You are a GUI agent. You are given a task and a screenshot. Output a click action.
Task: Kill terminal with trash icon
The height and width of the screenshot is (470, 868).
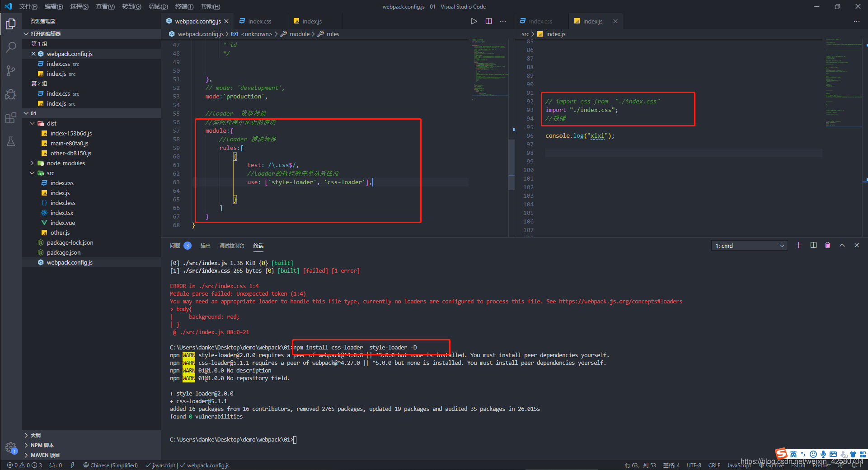click(x=828, y=245)
